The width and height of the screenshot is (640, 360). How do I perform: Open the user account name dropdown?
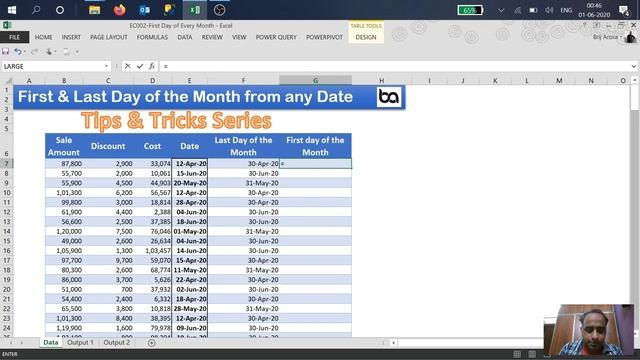point(621,37)
